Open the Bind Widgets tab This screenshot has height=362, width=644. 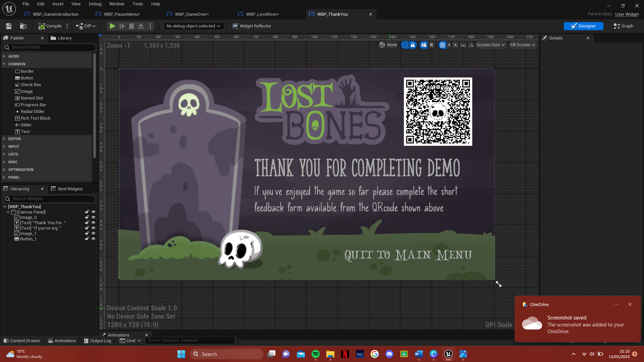click(67, 189)
